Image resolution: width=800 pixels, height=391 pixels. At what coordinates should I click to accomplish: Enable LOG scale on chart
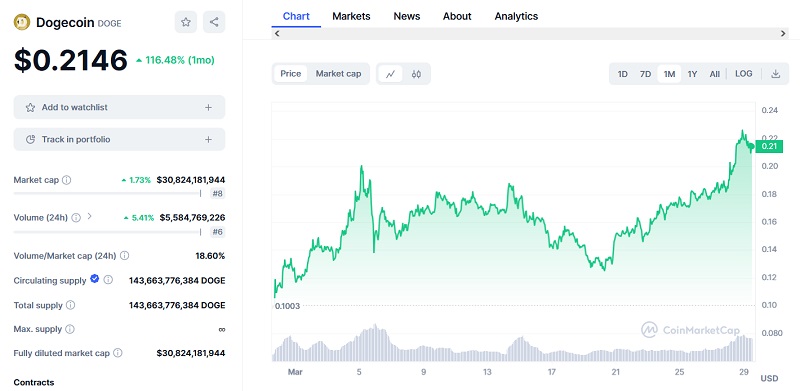pyautogui.click(x=743, y=74)
